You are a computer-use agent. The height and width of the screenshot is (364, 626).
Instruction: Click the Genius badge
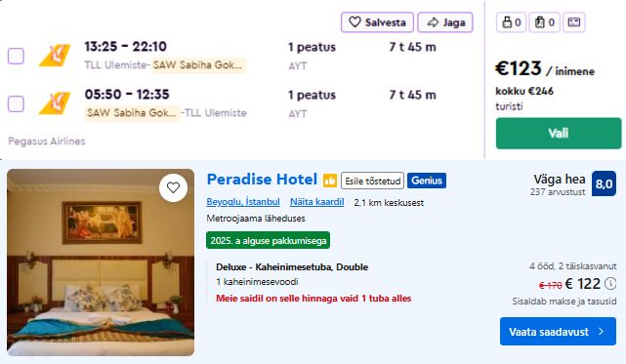coord(427,181)
